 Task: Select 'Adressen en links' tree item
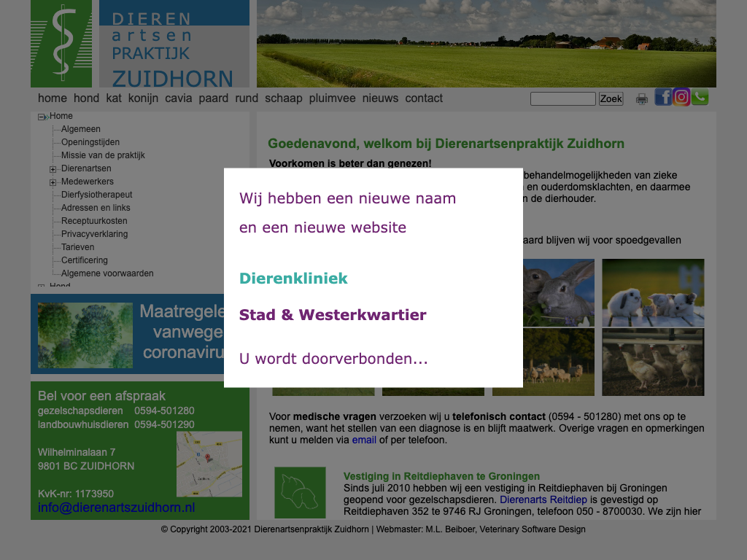coord(96,208)
